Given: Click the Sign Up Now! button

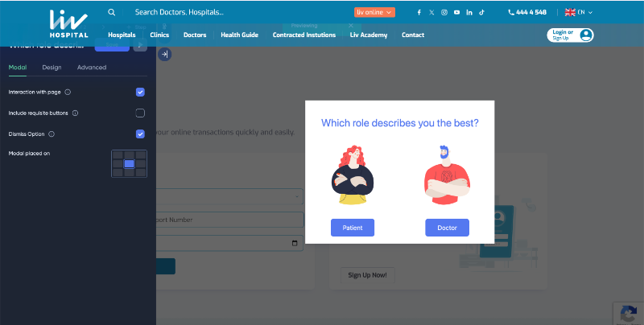Looking at the screenshot, I should point(368,275).
